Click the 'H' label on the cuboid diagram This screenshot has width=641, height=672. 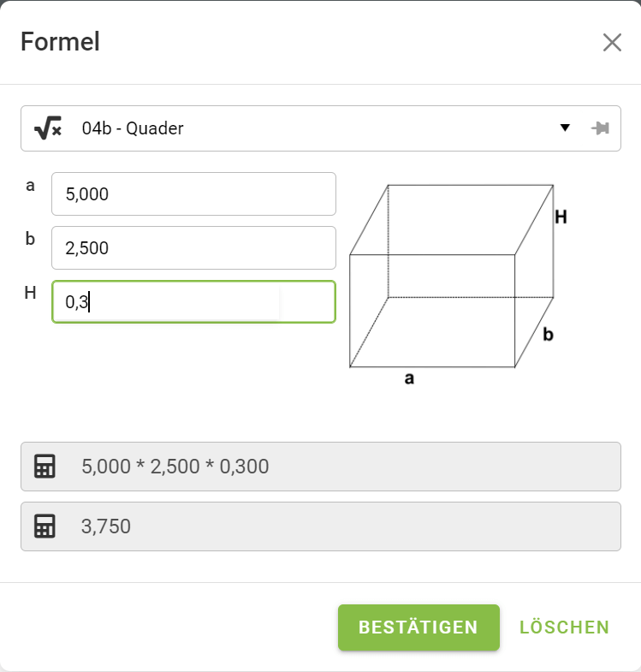click(x=561, y=217)
